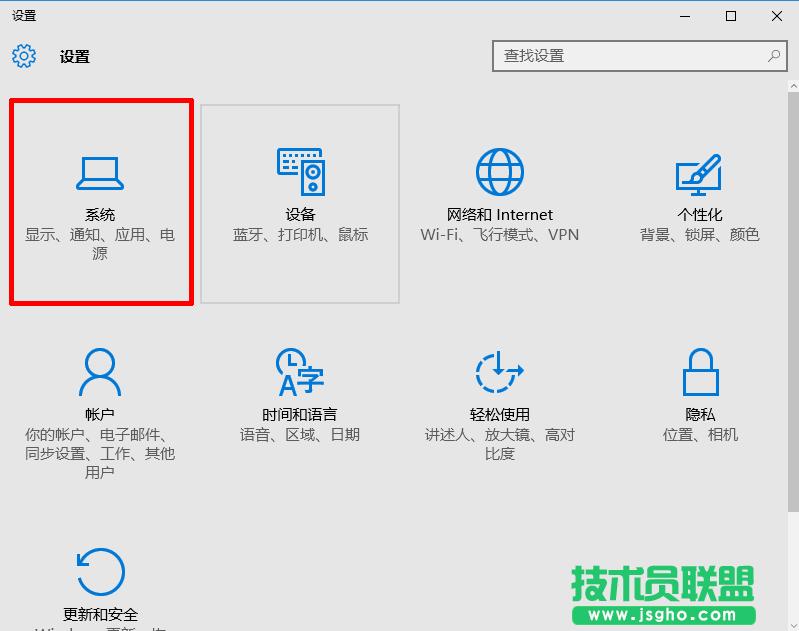Click the magnifier icon in the search box
Screen dimensions: 799x631
tap(773, 56)
